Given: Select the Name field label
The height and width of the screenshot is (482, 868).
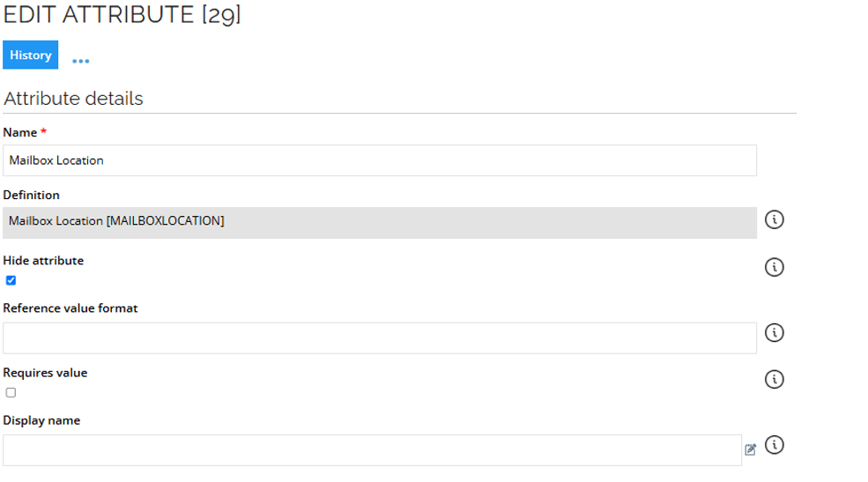Looking at the screenshot, I should pyautogui.click(x=20, y=132).
